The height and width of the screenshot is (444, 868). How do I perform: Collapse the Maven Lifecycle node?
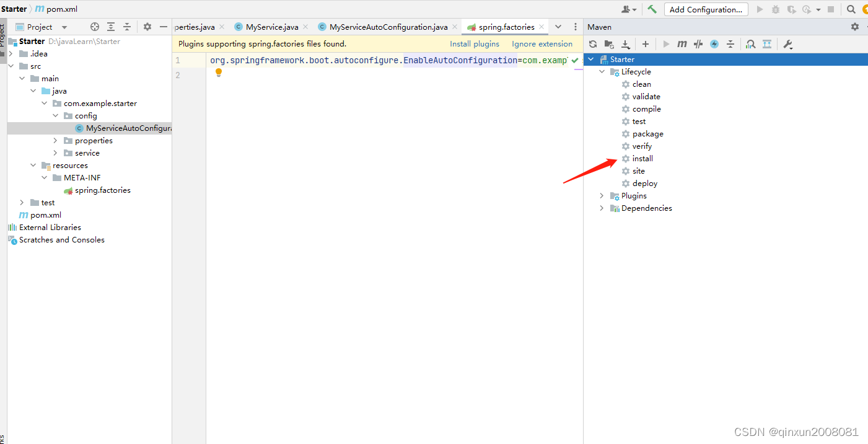click(x=602, y=72)
